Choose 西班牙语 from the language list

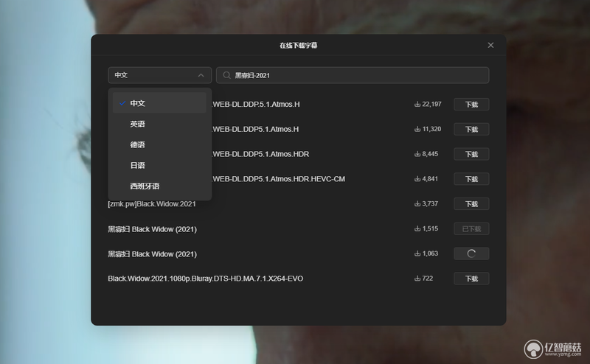coord(159,186)
